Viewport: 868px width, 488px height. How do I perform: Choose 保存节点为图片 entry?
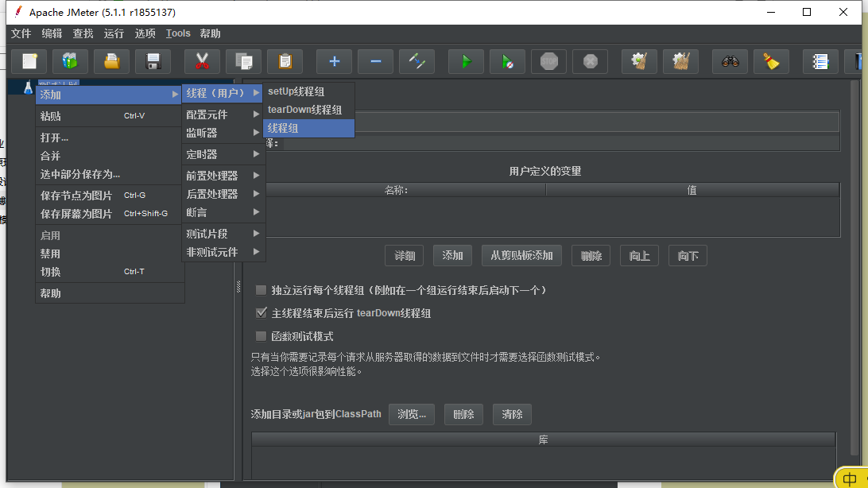(109, 196)
